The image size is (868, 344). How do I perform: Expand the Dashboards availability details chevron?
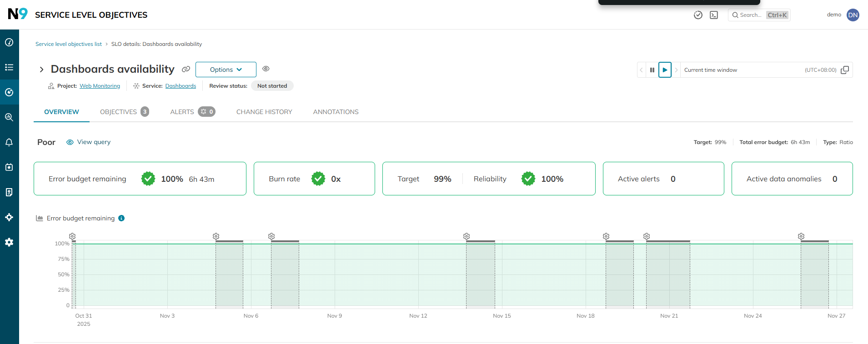click(41, 70)
